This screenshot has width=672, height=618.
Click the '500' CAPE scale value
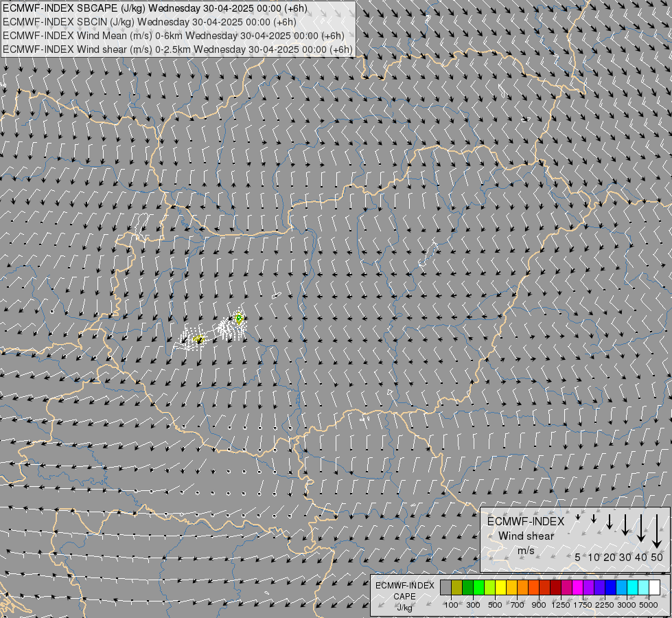pos(495,605)
